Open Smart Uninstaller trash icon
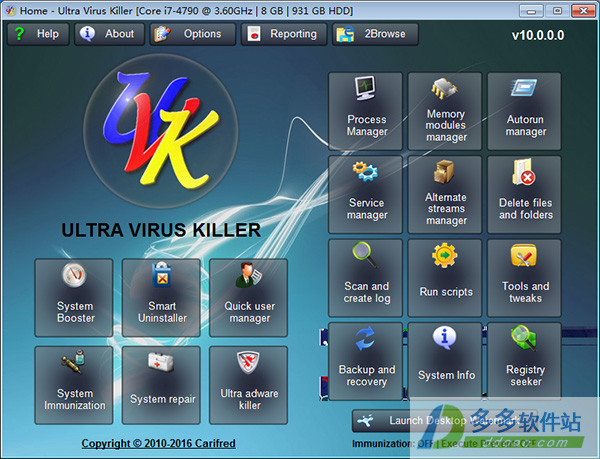Viewport: 600px width, 459px height. click(x=161, y=274)
